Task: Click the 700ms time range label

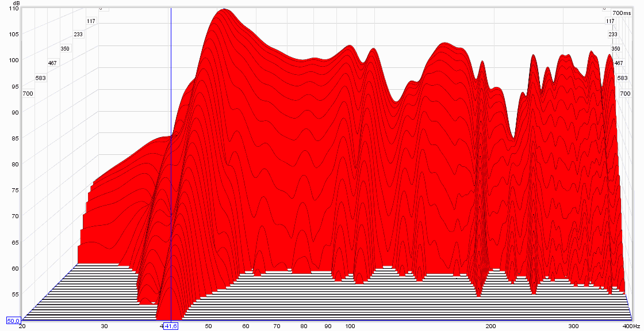Action: pyautogui.click(x=621, y=13)
